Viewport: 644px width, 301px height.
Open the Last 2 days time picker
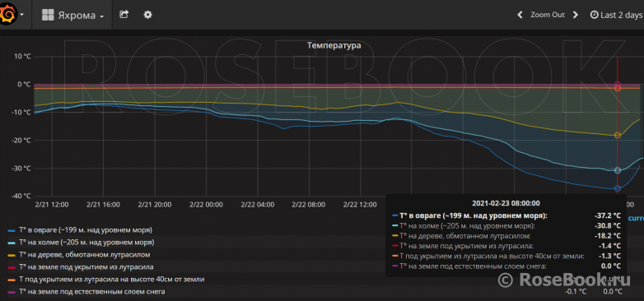pos(617,15)
